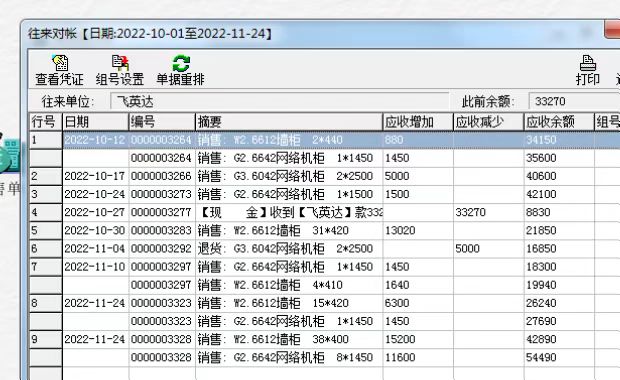Click the 应收余额 column header
This screenshot has width=620, height=380.
[559, 122]
